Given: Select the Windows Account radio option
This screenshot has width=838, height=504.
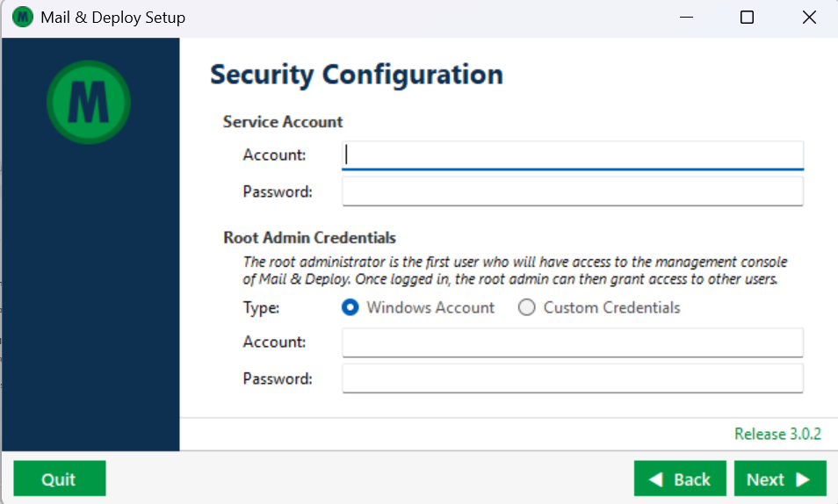Looking at the screenshot, I should 350,307.
